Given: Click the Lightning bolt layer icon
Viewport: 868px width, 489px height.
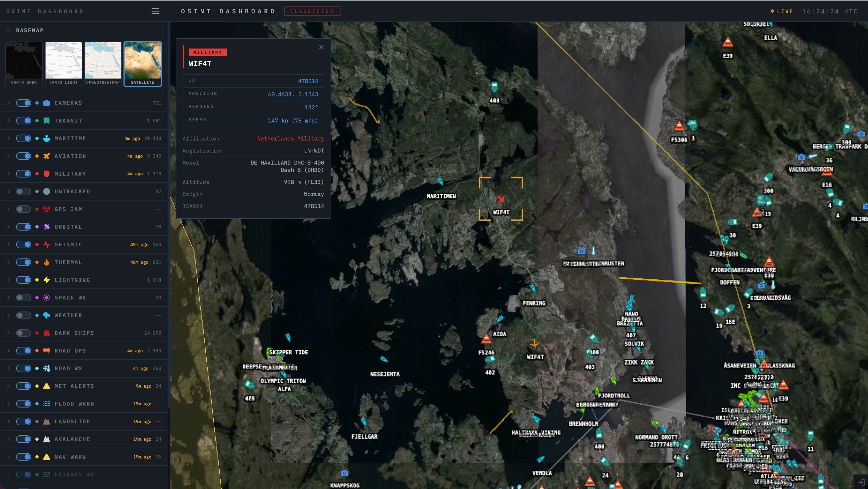Looking at the screenshot, I should point(47,280).
